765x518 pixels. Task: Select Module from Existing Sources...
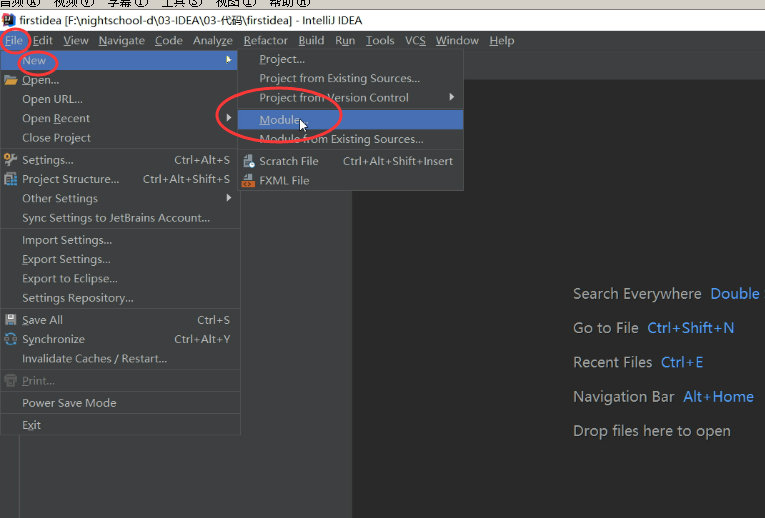pos(350,139)
